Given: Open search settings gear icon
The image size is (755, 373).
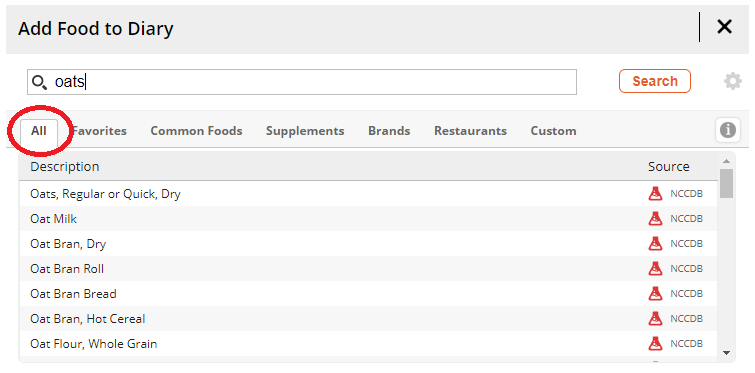Looking at the screenshot, I should (732, 81).
